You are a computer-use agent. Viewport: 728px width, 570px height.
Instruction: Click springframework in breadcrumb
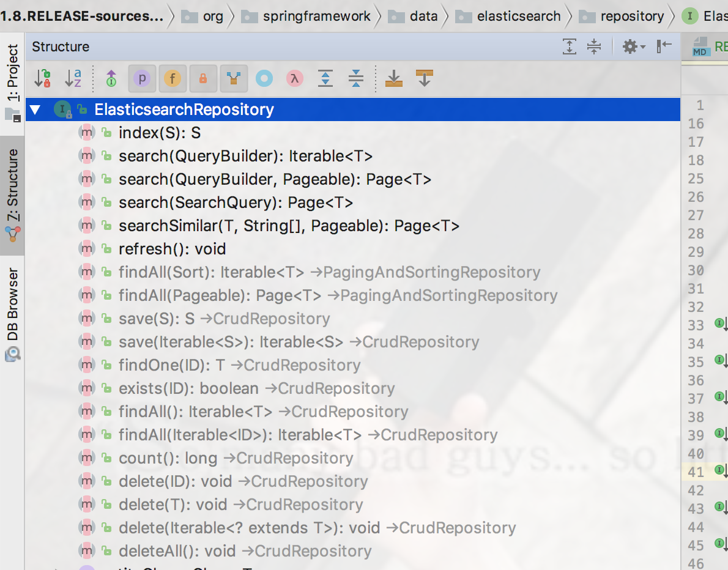(306, 17)
